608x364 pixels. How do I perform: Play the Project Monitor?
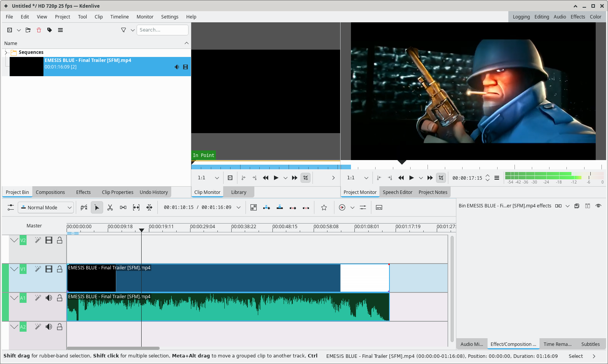[411, 178]
